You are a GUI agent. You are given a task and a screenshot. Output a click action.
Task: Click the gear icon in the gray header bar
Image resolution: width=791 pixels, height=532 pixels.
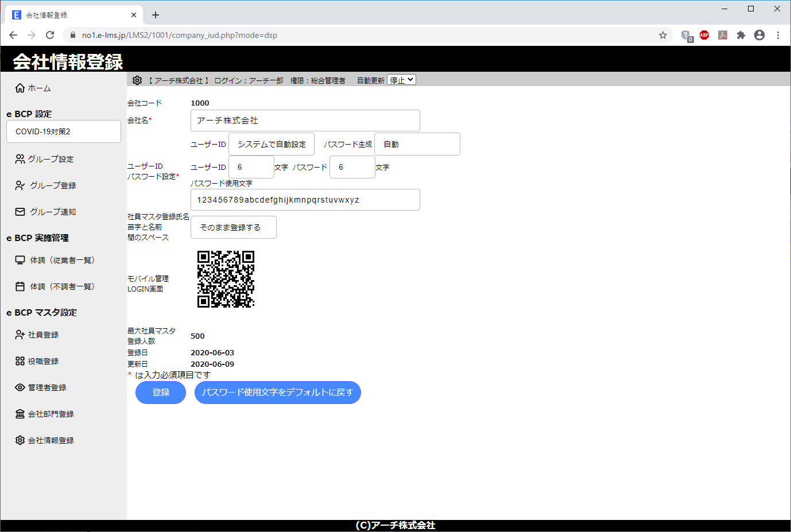tap(137, 80)
